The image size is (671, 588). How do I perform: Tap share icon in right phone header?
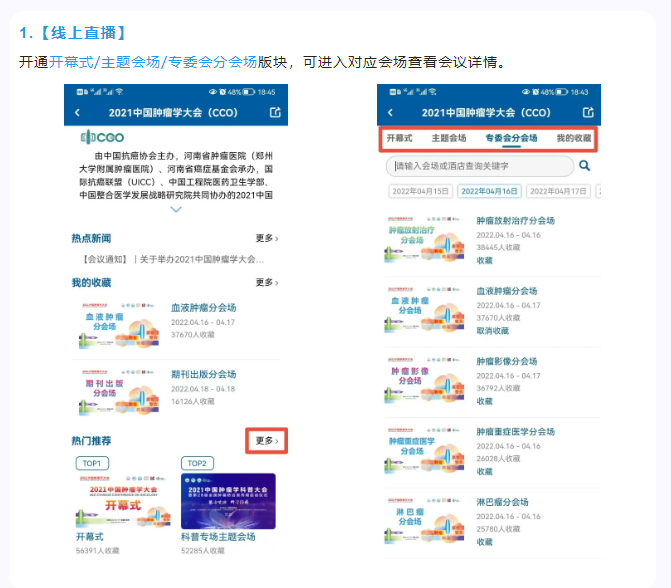point(588,113)
